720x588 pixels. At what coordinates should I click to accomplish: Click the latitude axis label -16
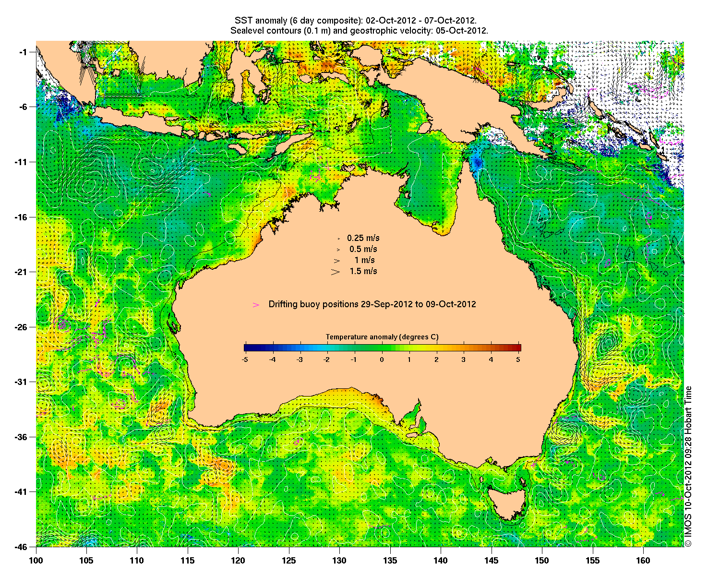coord(21,217)
